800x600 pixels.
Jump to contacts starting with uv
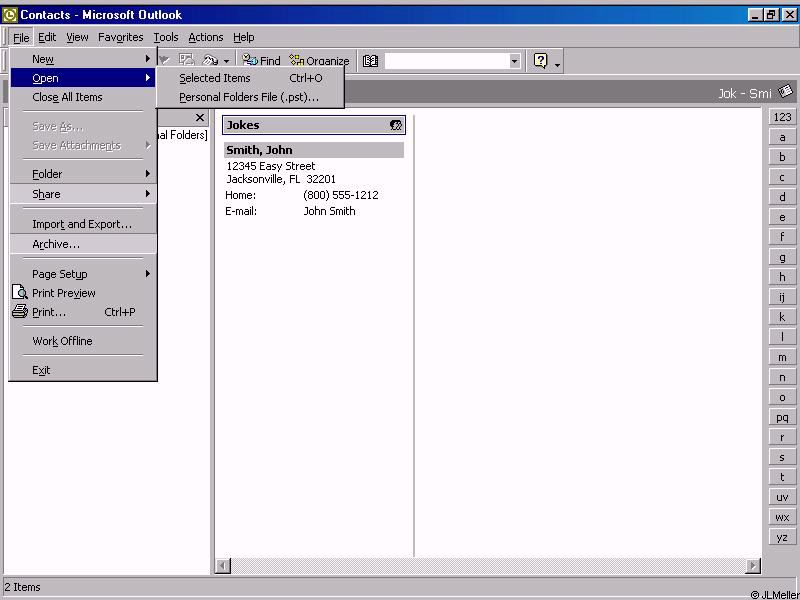[782, 497]
